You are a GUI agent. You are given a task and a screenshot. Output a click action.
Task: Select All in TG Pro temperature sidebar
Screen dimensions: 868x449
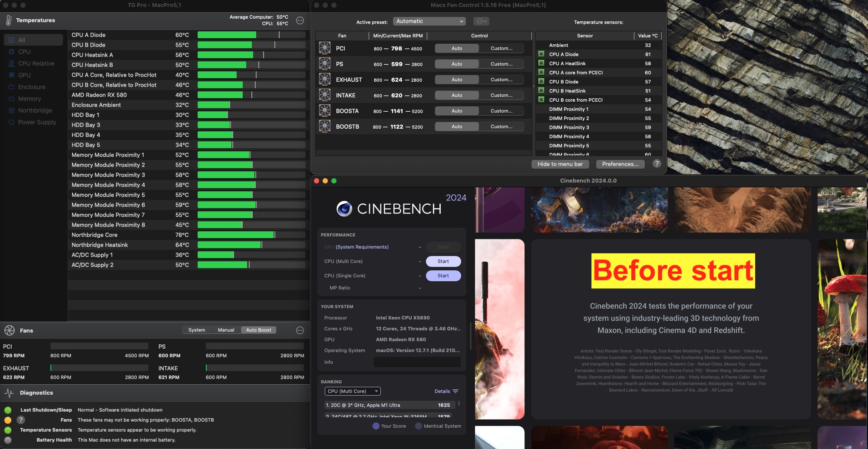point(33,40)
